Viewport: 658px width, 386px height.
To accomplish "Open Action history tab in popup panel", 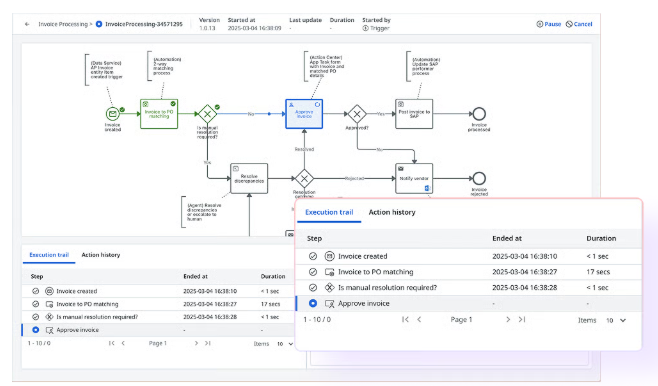I will [392, 212].
